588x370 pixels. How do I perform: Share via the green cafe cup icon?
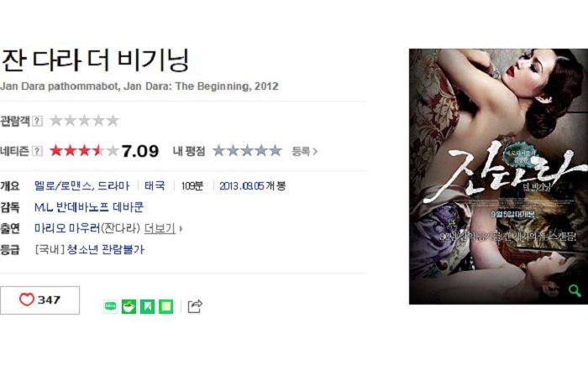pos(129,306)
